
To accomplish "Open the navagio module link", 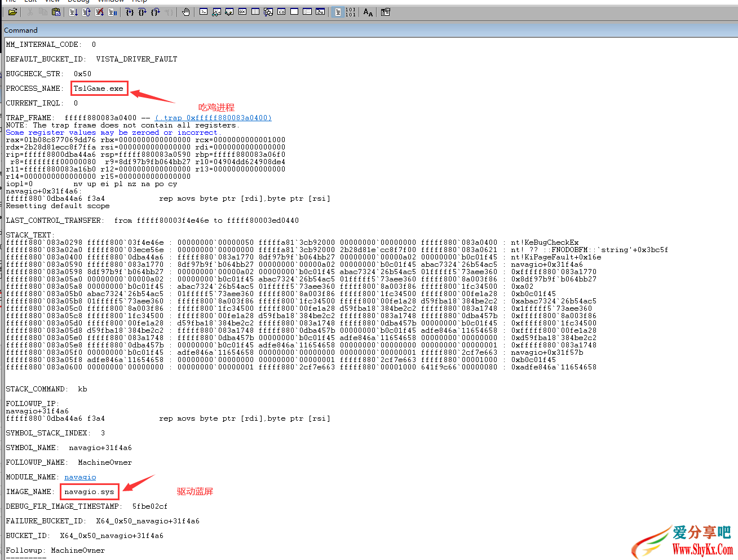I will point(80,477).
